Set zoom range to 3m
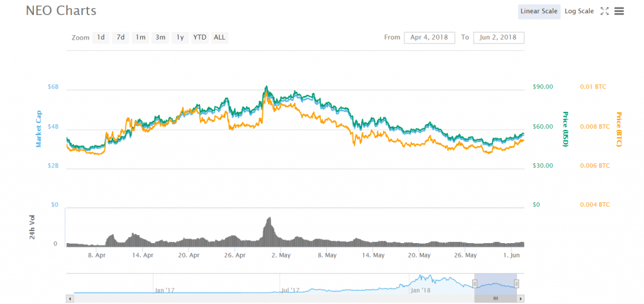The width and height of the screenshot is (644, 304). pos(160,37)
